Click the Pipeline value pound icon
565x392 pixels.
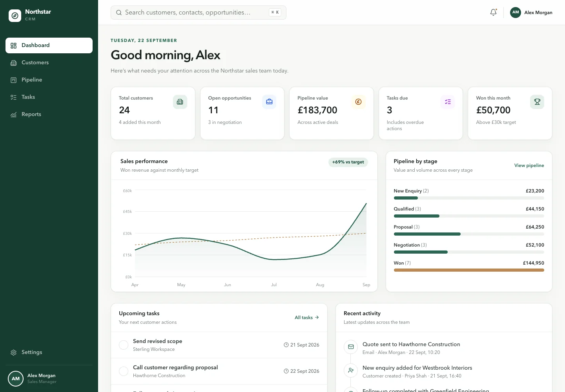tap(358, 102)
